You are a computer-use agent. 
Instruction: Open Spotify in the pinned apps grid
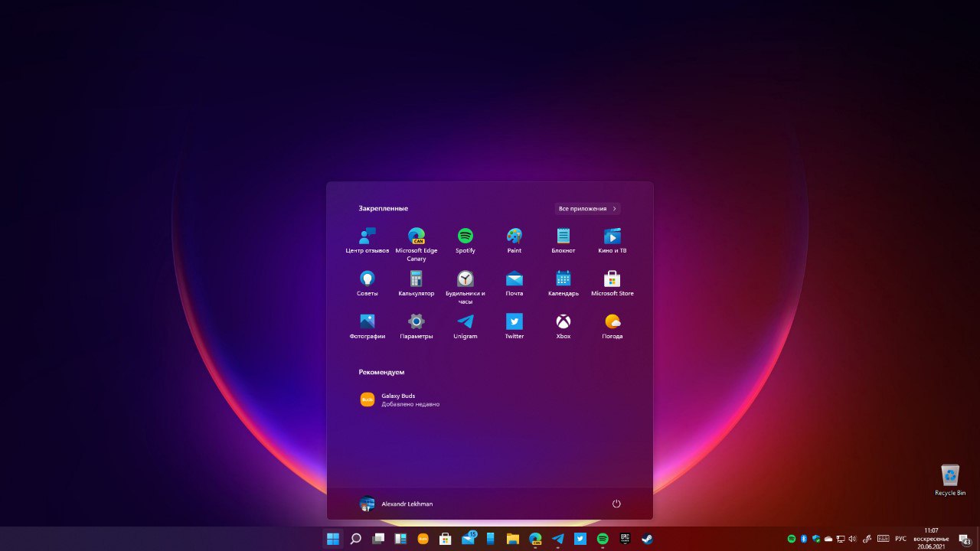pyautogui.click(x=465, y=240)
